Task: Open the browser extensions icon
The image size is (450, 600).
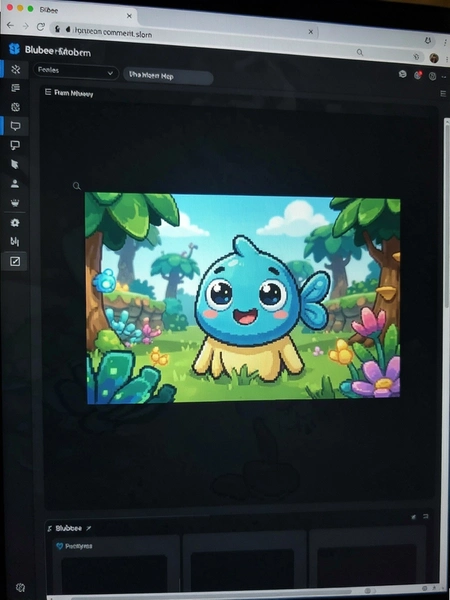Action: [x=428, y=40]
